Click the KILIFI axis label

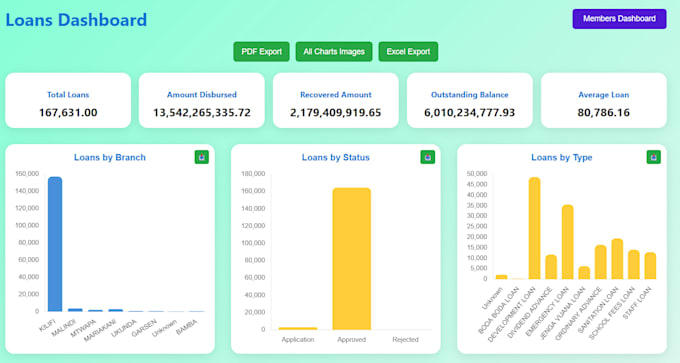pyautogui.click(x=47, y=325)
